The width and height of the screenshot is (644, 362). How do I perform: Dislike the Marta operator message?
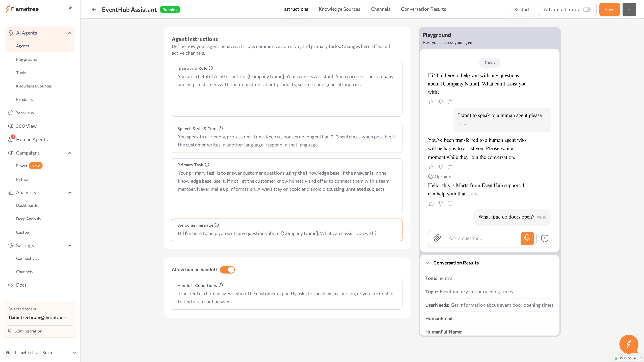[441, 204]
